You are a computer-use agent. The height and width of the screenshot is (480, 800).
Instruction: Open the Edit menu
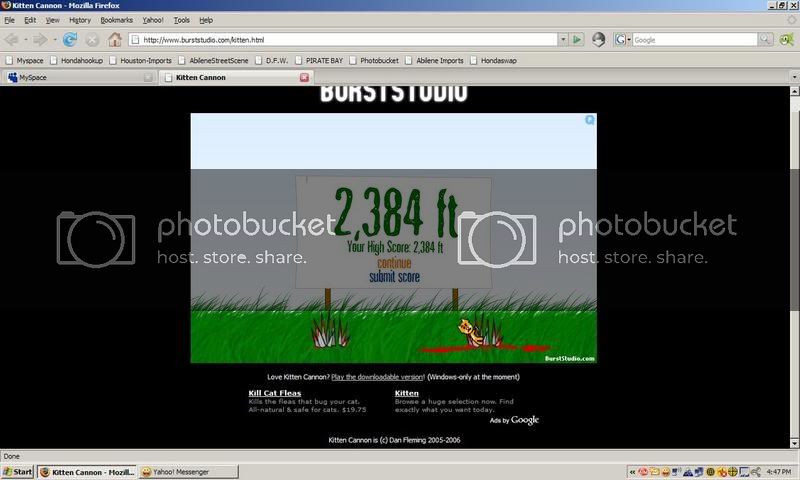coord(30,20)
